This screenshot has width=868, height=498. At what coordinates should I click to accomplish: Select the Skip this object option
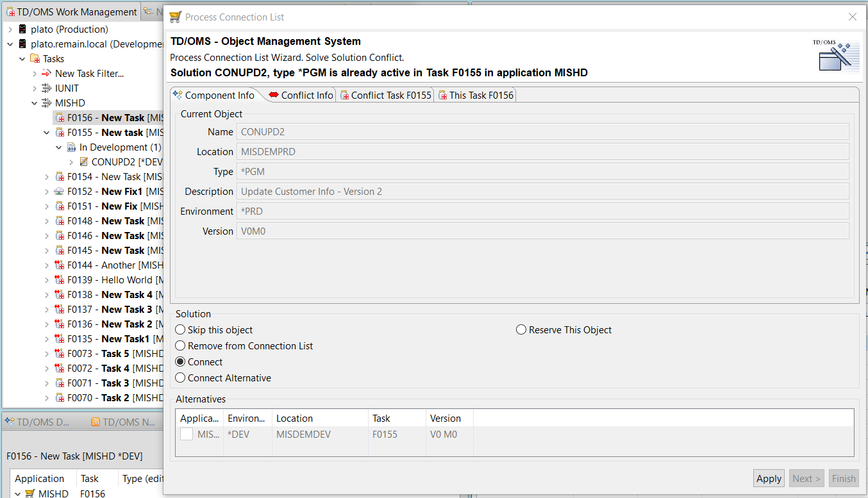pos(181,330)
